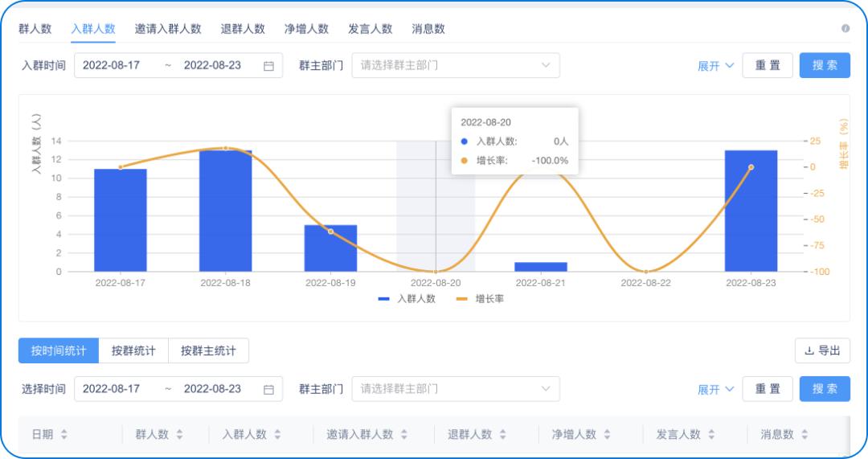
Task: Open upper 群主部门 dropdown
Action: click(x=456, y=65)
